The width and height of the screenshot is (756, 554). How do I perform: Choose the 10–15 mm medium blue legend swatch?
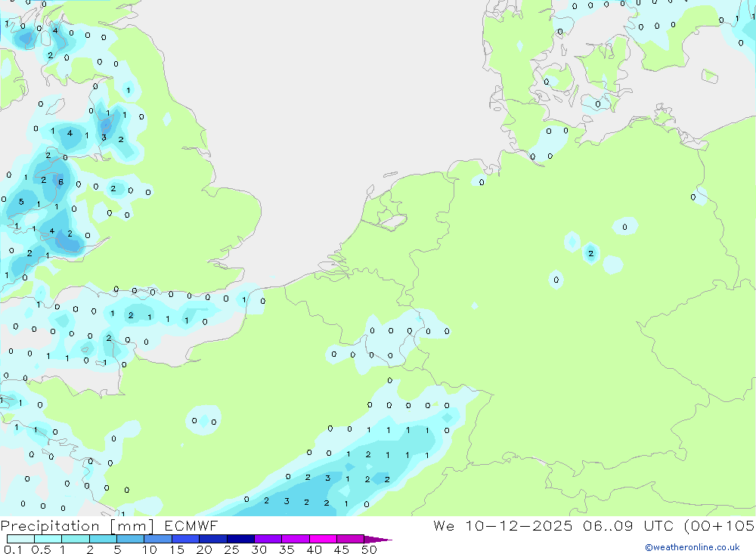point(158,539)
